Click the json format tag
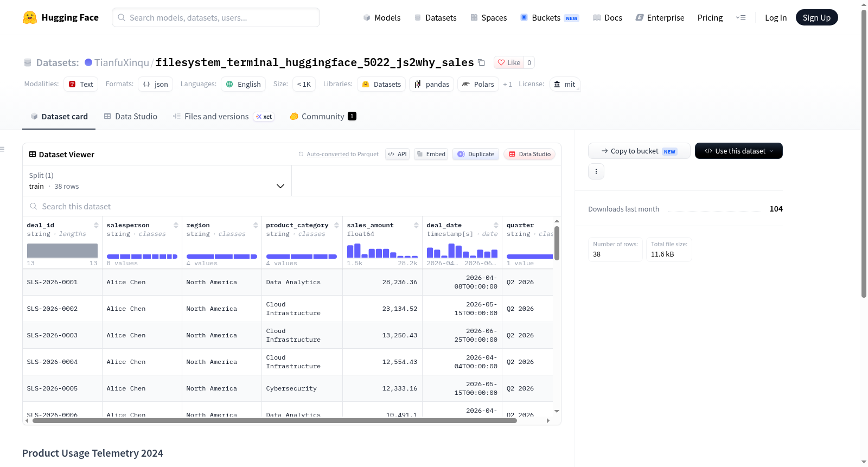The image size is (868, 467). (155, 84)
